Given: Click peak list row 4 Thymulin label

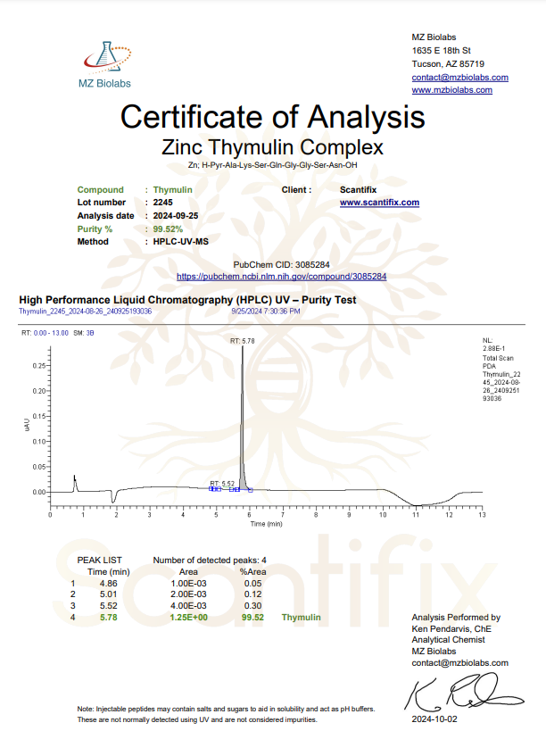Looking at the screenshot, I should point(301,618).
